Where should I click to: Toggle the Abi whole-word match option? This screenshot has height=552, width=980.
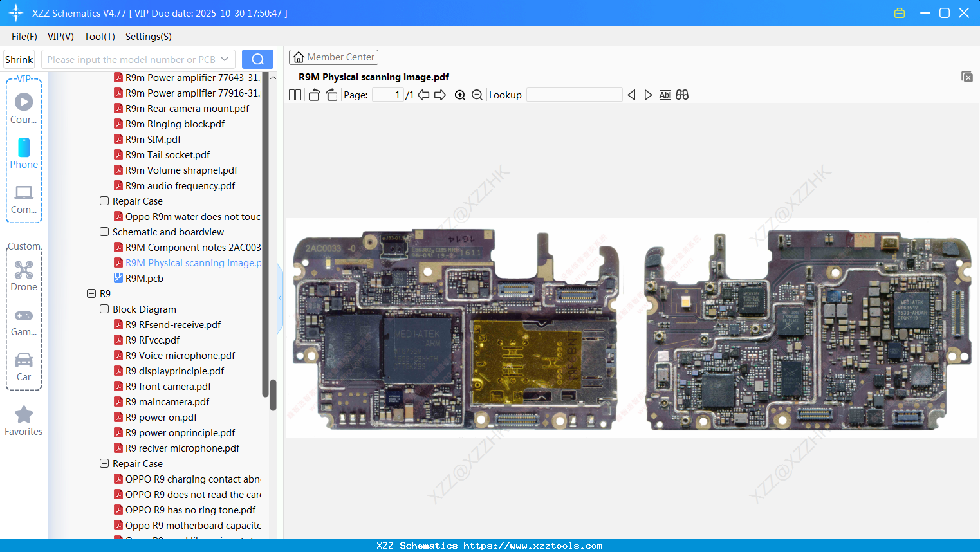pyautogui.click(x=665, y=95)
